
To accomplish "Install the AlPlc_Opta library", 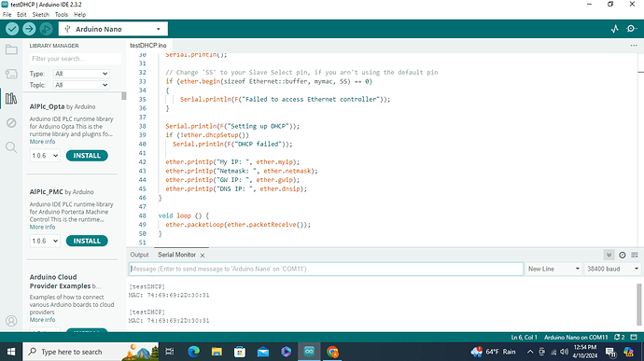I will pyautogui.click(x=87, y=156).
